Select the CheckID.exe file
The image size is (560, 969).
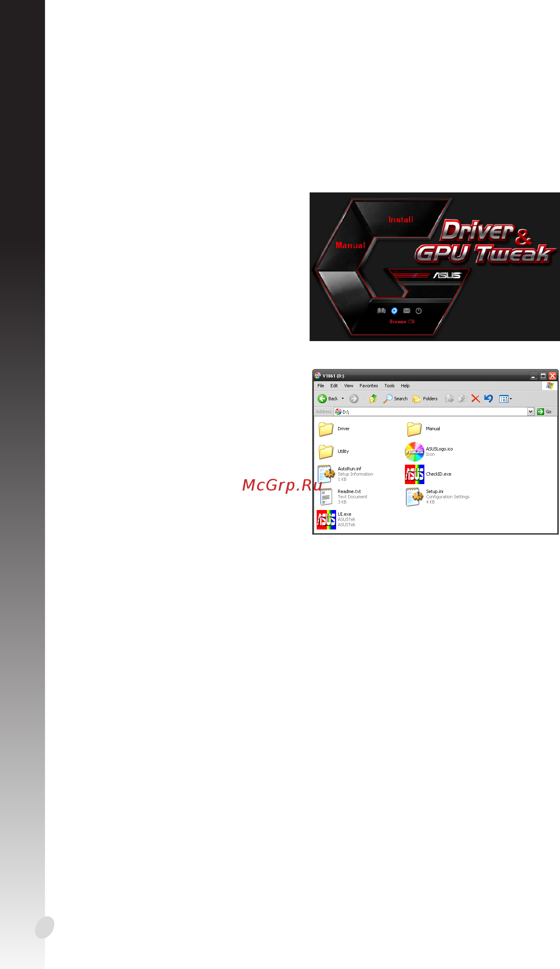pos(428,474)
